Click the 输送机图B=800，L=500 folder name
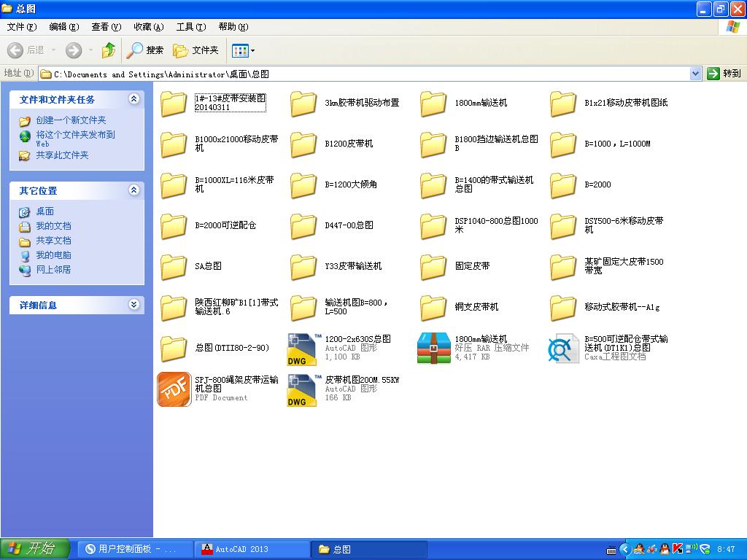 356,307
